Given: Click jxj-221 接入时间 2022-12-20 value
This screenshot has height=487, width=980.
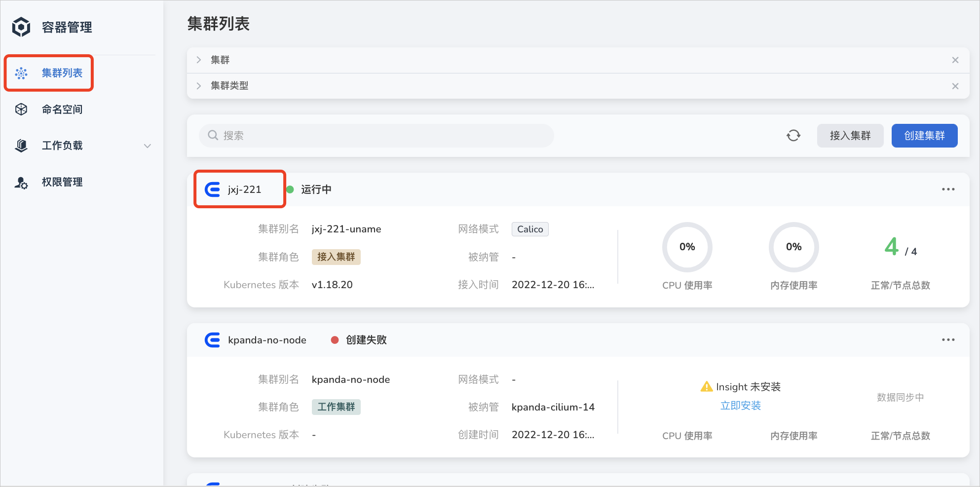Looking at the screenshot, I should pyautogui.click(x=553, y=285).
